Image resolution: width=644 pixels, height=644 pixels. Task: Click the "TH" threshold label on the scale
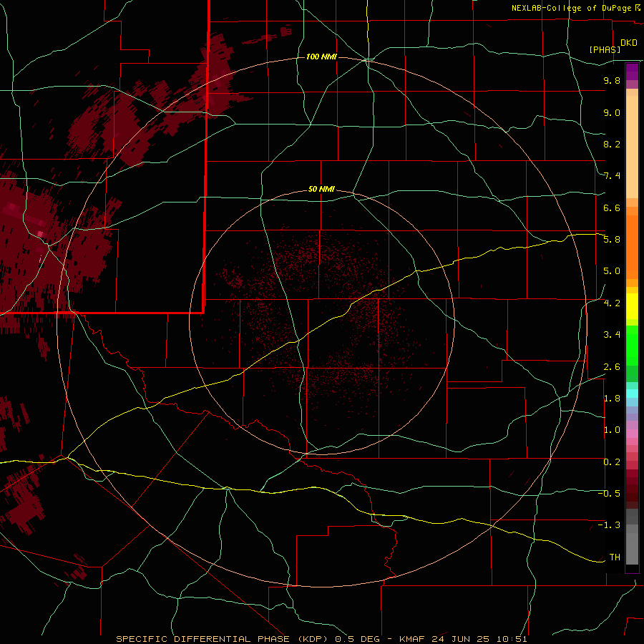[x=615, y=557]
